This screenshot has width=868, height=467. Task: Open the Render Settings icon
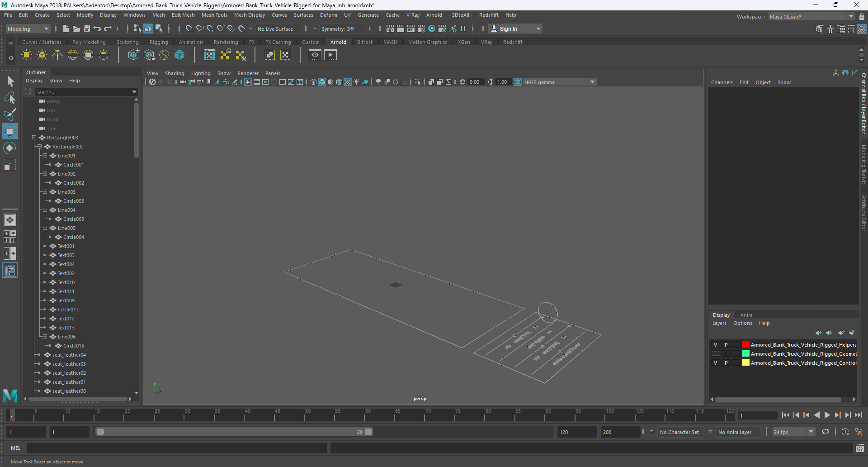pos(421,29)
